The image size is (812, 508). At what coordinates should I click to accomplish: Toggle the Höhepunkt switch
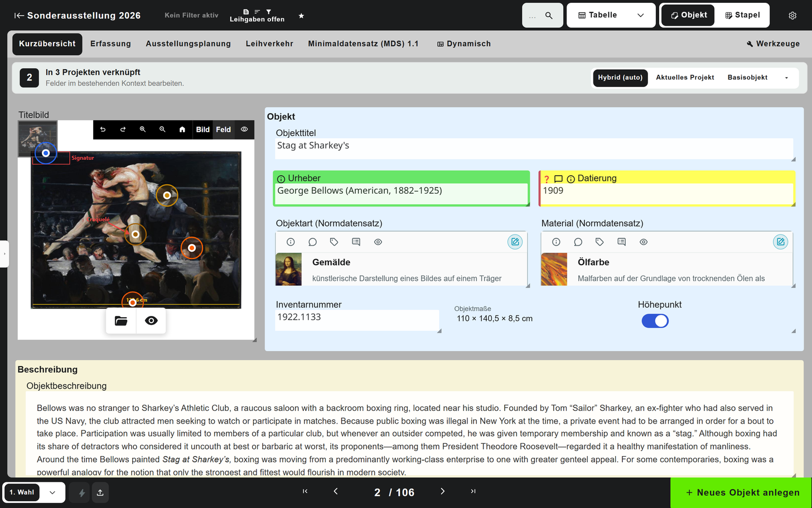pyautogui.click(x=655, y=321)
